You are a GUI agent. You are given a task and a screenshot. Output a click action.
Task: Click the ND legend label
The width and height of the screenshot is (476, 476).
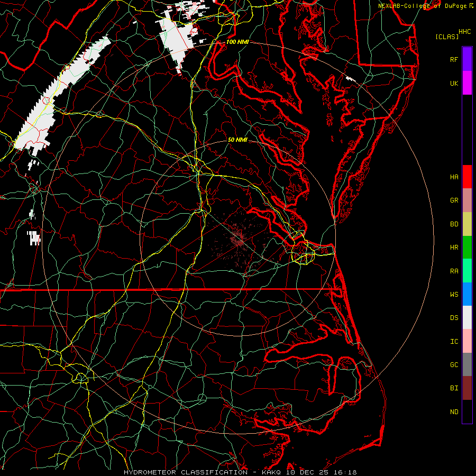(454, 411)
